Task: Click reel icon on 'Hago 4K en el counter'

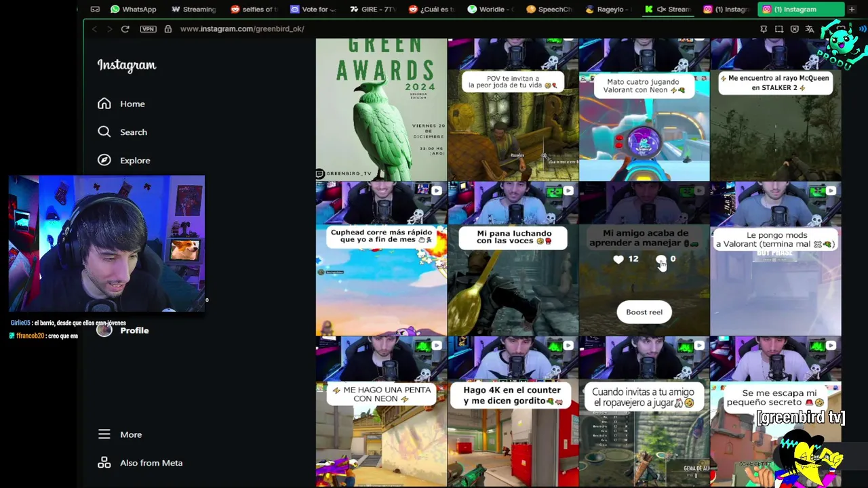Action: 568,346
